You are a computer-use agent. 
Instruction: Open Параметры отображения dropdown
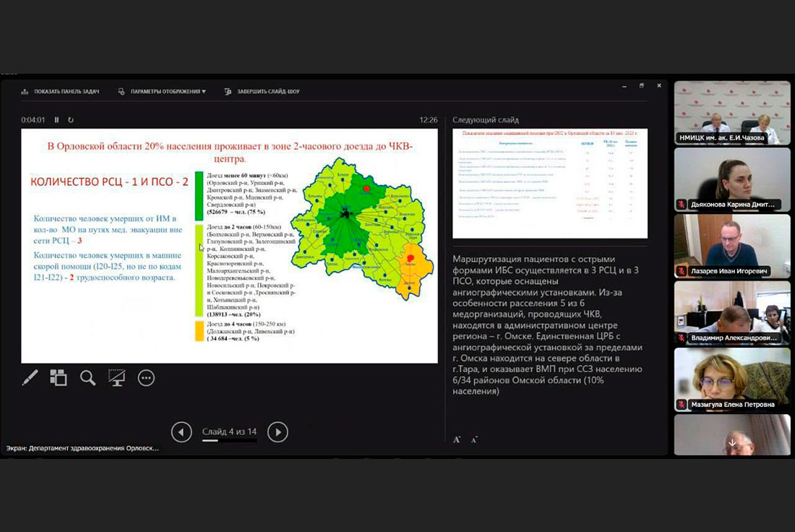[162, 92]
